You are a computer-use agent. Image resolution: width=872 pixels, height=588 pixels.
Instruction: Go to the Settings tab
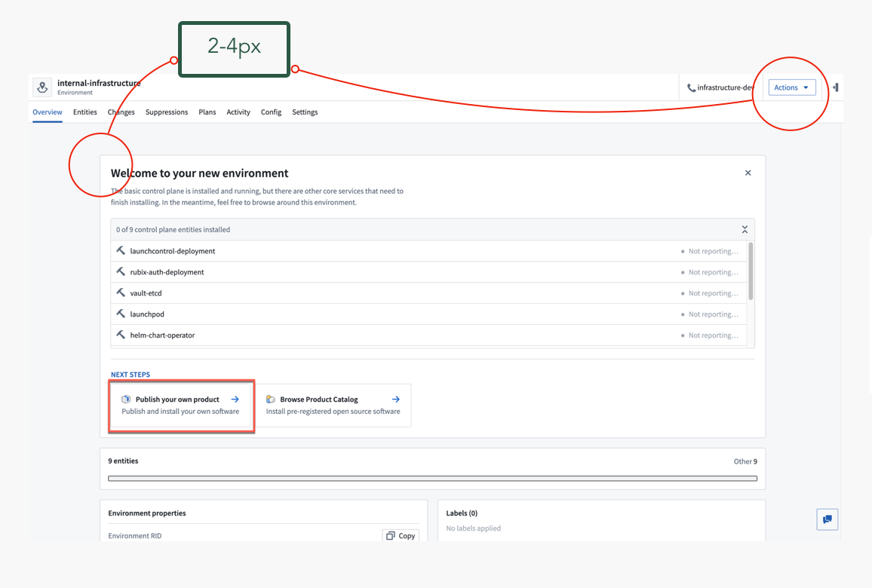tap(305, 112)
